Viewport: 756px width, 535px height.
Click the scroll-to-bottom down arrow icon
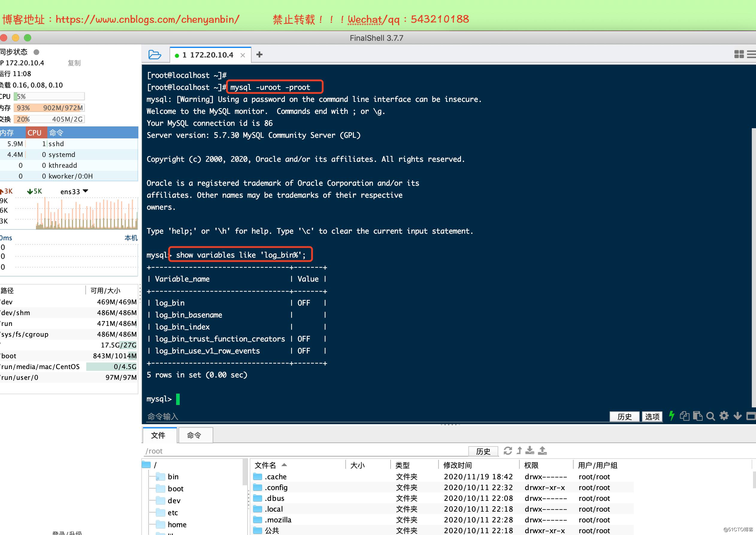[x=737, y=416]
